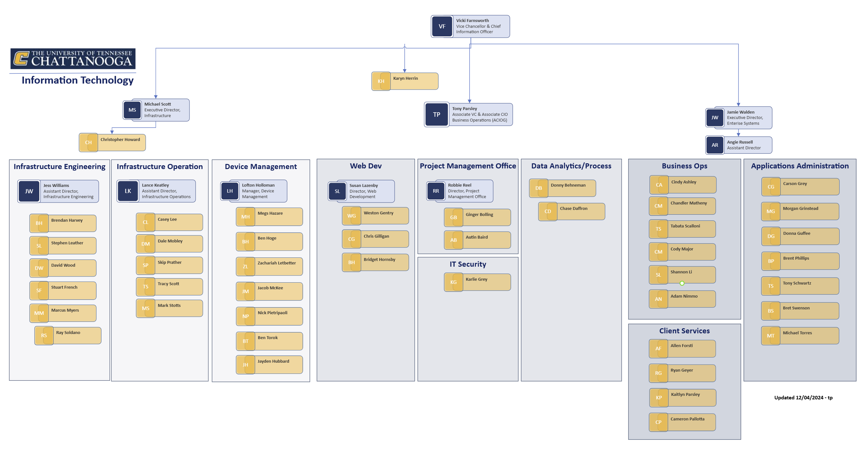Click the Carson Grey name card
The height and width of the screenshot is (452, 868).
800,187
